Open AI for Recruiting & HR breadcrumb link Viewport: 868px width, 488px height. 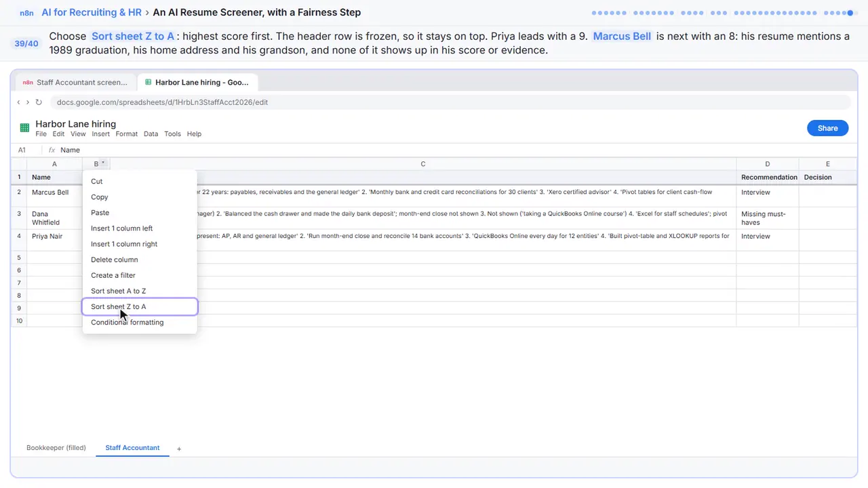pos(91,12)
